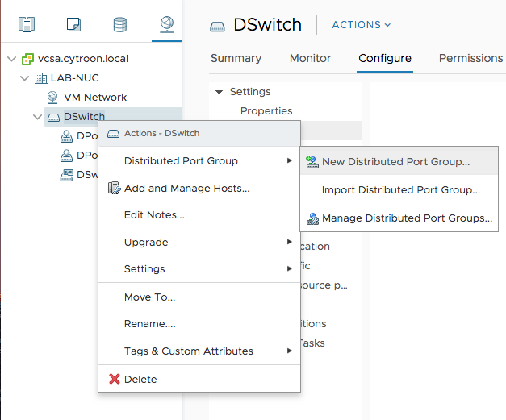
Task: Select Edit Notes menu item
Action: click(199, 215)
